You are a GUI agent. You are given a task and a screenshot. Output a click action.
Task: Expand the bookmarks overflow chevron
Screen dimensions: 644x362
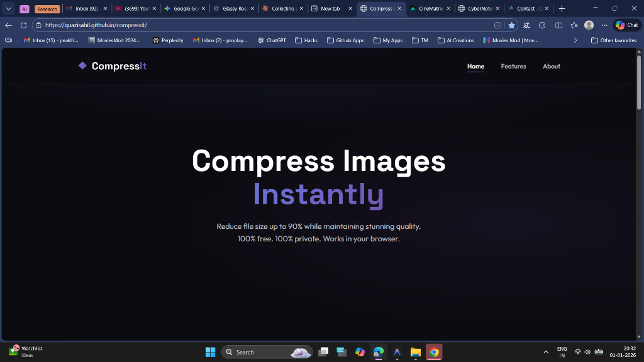[x=575, y=40]
